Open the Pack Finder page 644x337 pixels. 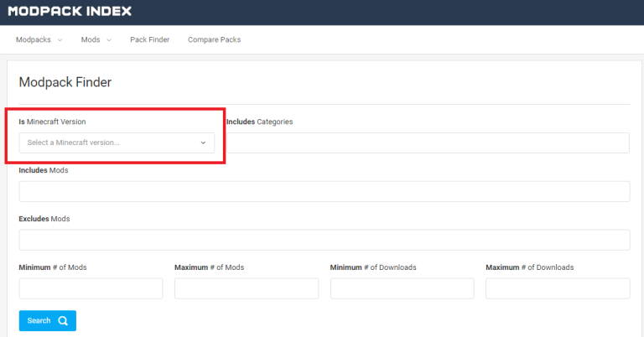[x=149, y=39]
